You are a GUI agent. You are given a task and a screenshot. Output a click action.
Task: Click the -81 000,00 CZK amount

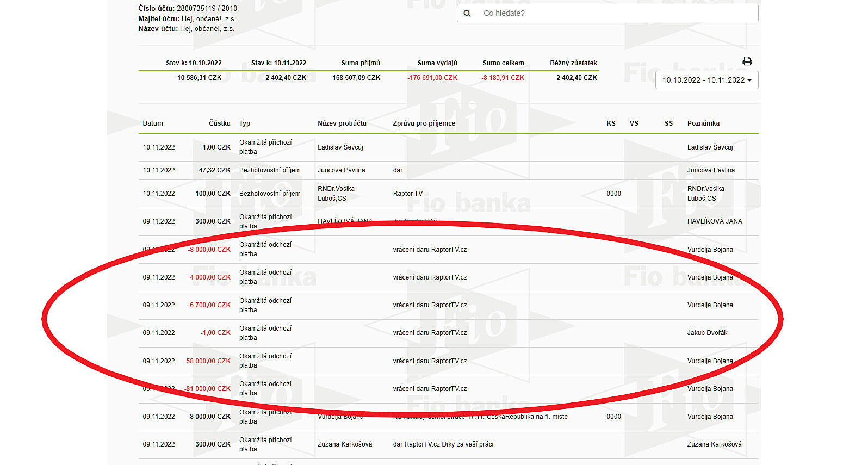point(208,389)
